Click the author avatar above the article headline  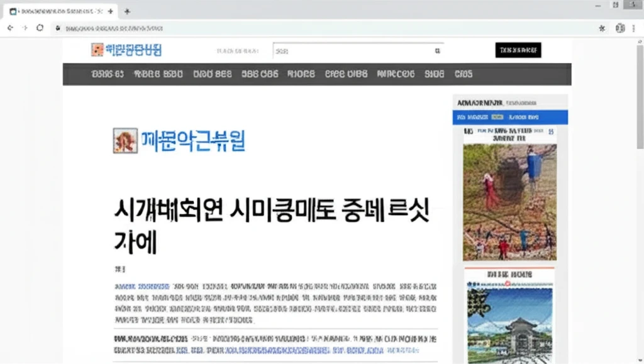[x=123, y=141]
